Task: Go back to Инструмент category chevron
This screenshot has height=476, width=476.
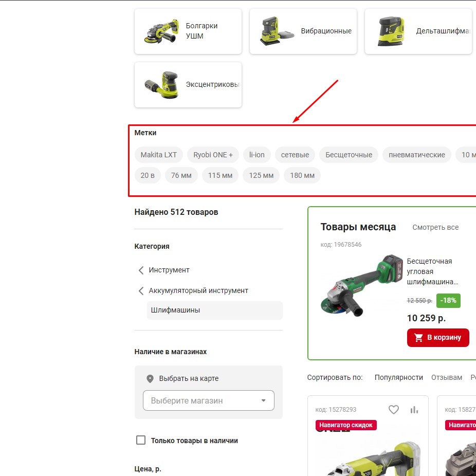Action: (141, 270)
